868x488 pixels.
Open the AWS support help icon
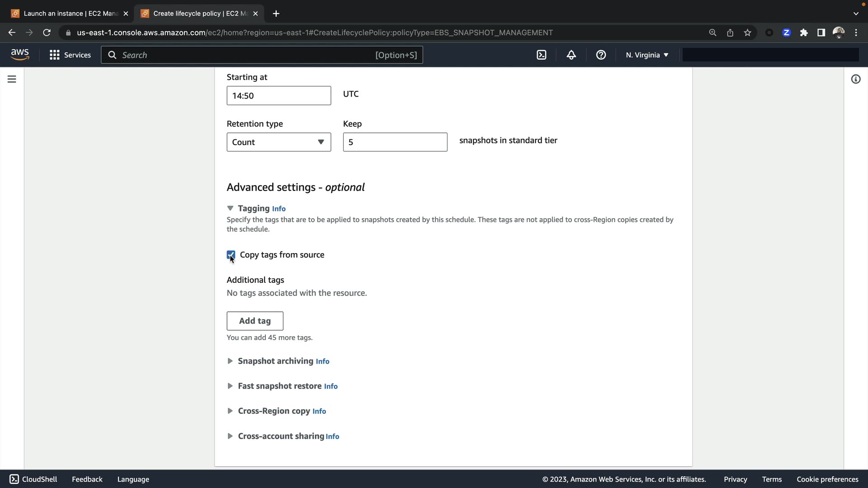(x=601, y=55)
